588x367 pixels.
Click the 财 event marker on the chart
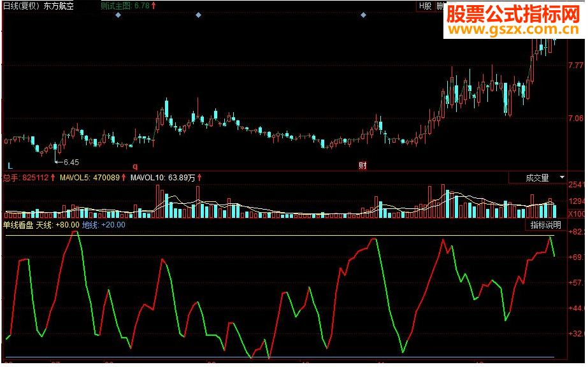[362, 164]
